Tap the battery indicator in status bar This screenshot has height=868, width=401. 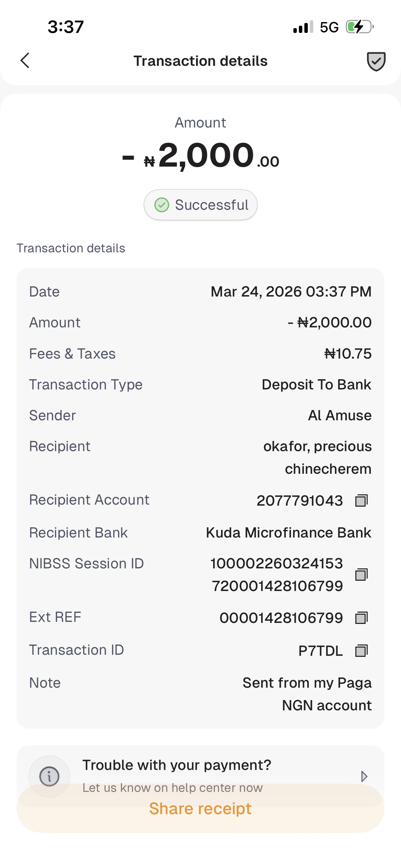(x=359, y=27)
